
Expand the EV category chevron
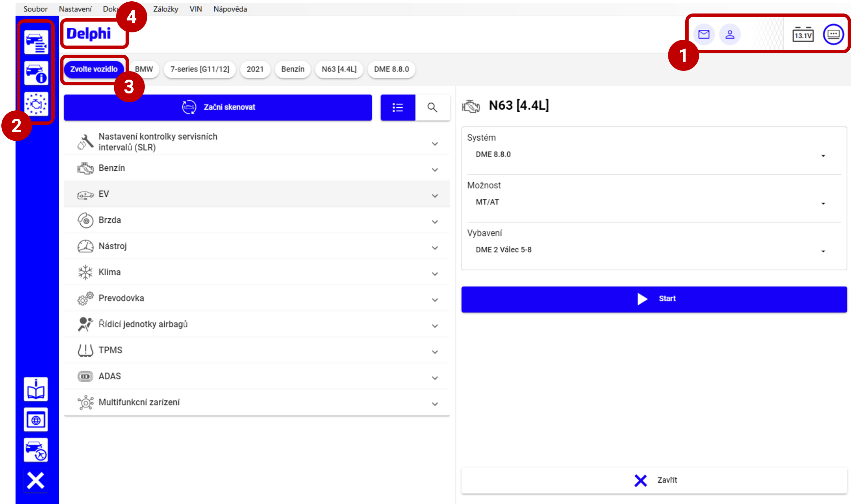pos(435,196)
